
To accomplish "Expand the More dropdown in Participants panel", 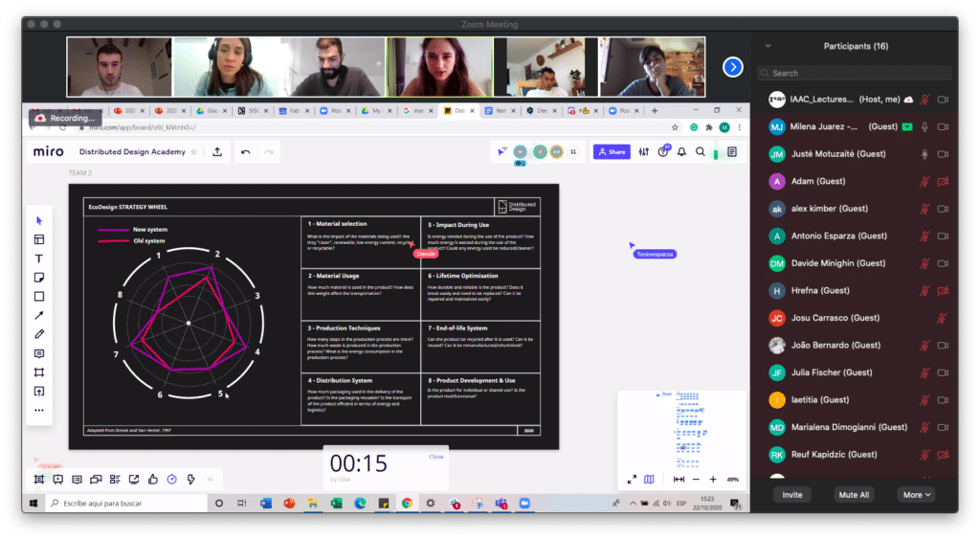I will (915, 495).
